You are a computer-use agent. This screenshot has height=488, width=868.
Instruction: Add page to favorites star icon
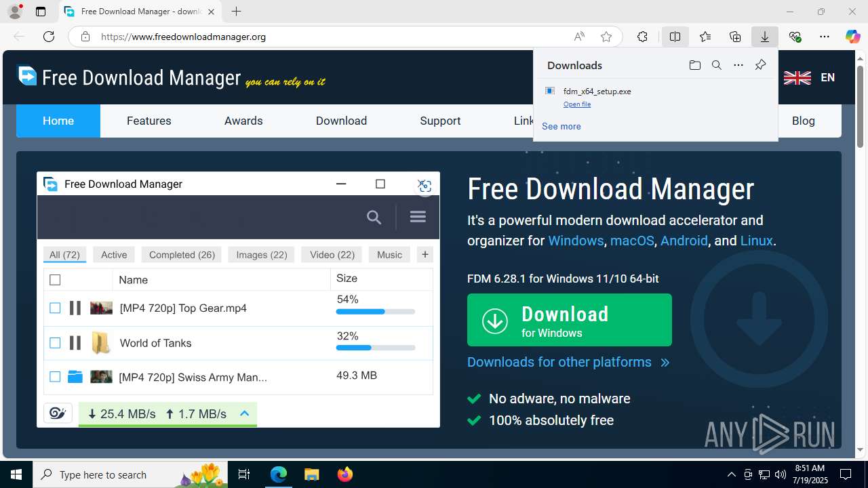(x=606, y=37)
